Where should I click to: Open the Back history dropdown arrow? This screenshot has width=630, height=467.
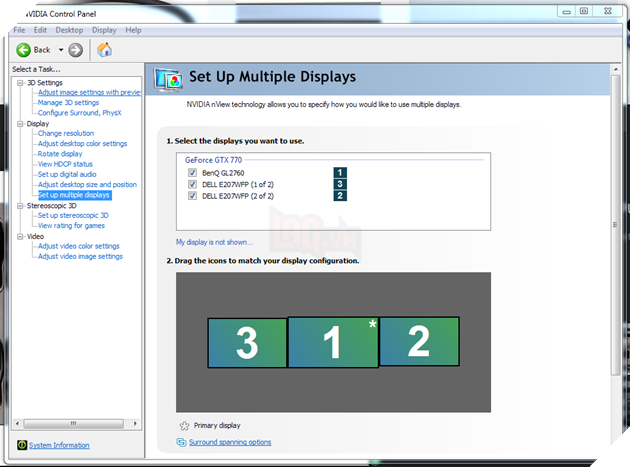tap(61, 50)
